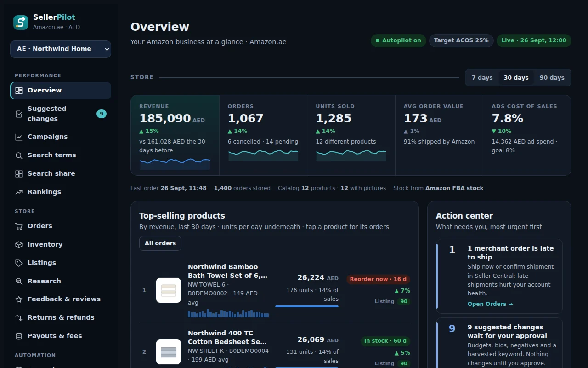This screenshot has height=368, width=588.
Task: Click the 1,400 orders stored text
Action: (242, 188)
